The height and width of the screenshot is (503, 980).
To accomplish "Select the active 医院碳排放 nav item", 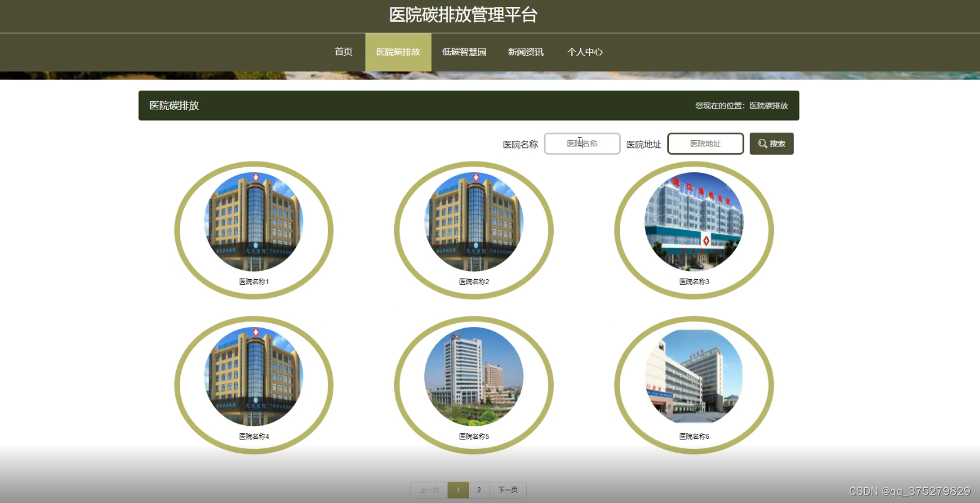I will (398, 52).
